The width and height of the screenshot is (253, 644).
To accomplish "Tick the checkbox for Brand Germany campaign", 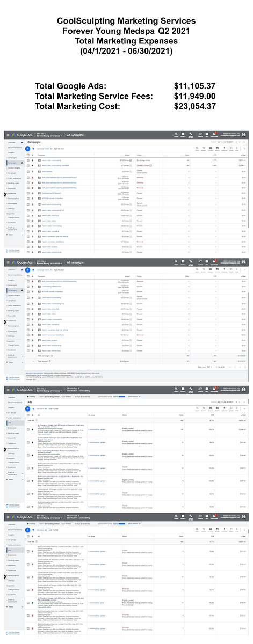I will pyautogui.click(x=27, y=171).
